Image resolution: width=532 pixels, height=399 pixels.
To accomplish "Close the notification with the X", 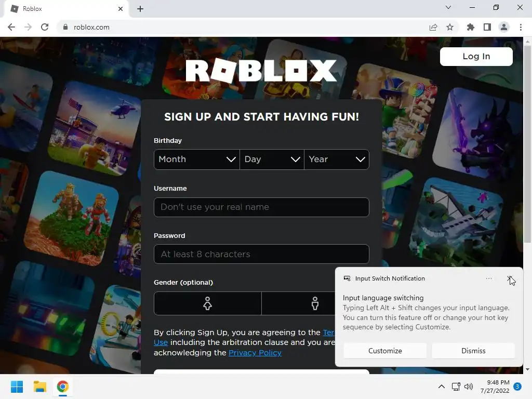I will [x=510, y=278].
